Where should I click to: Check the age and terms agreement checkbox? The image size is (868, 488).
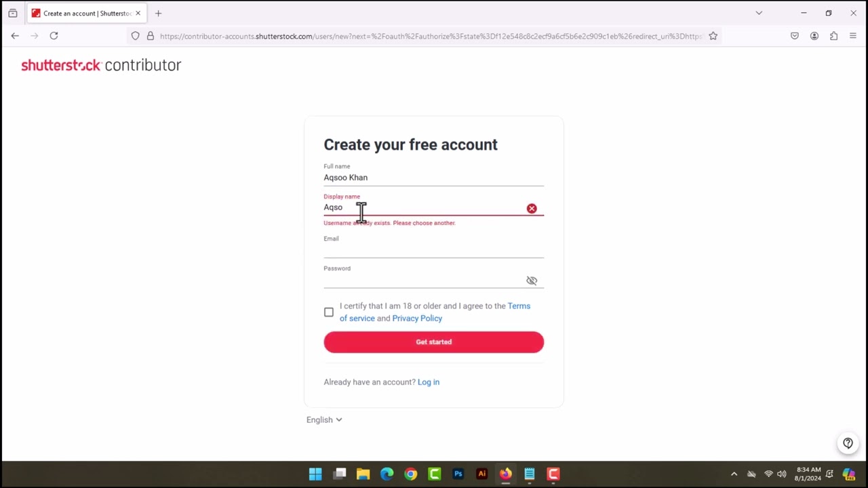329,312
